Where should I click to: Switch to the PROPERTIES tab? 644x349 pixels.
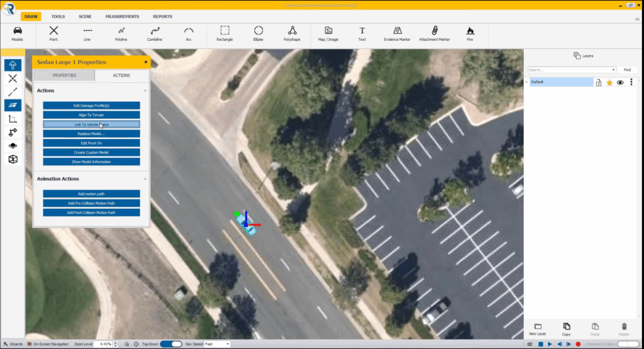coord(64,75)
